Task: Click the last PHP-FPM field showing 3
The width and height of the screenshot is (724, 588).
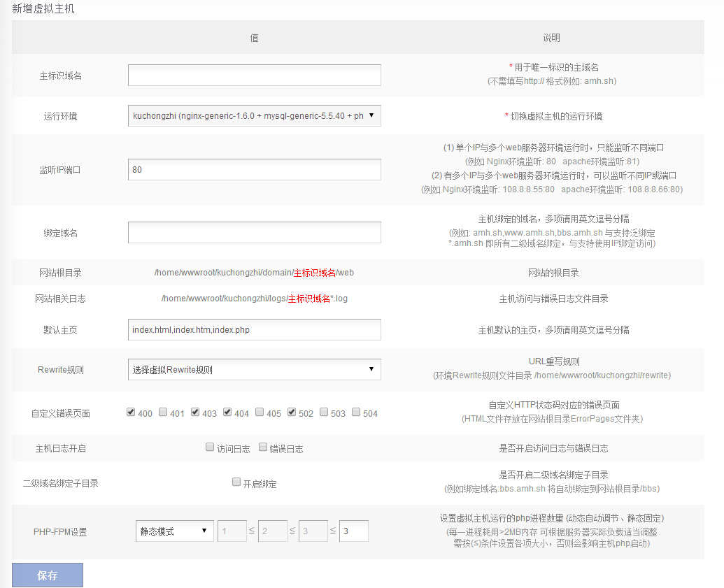Action: click(353, 531)
